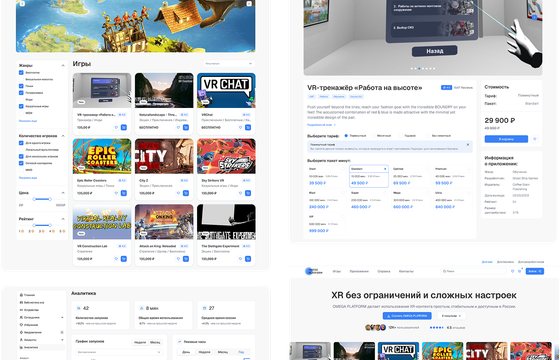Click Скачать OMEGA PLATFORM button
The height and width of the screenshot is (360, 560).
pyautogui.click(x=407, y=316)
